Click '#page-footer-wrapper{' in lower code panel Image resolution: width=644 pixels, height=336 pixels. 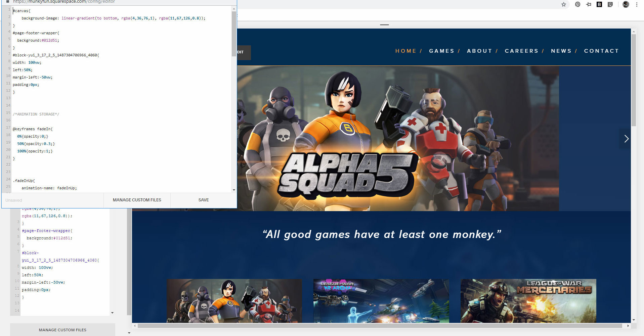point(47,231)
